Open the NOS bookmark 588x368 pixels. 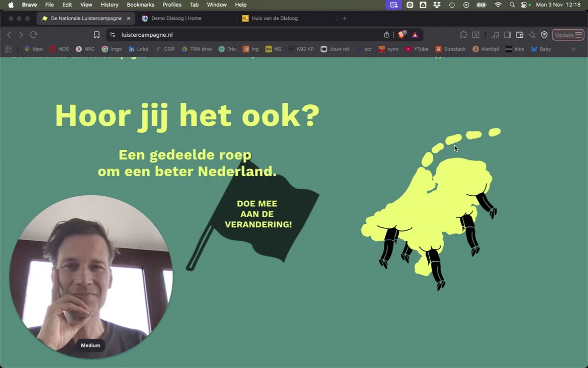coord(60,49)
